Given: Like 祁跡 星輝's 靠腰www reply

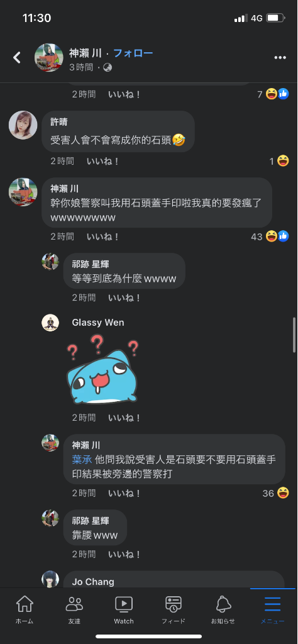Looking at the screenshot, I should point(124,555).
